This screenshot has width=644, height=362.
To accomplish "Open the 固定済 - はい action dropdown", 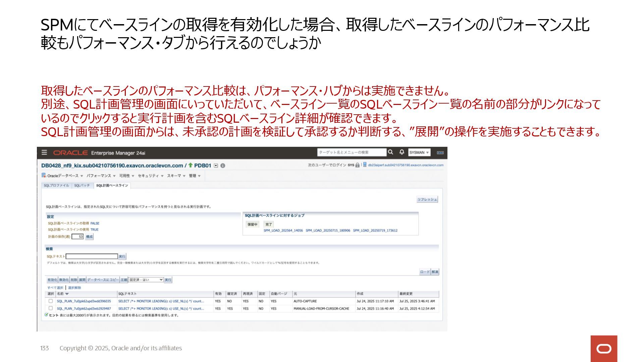I will [x=146, y=280].
